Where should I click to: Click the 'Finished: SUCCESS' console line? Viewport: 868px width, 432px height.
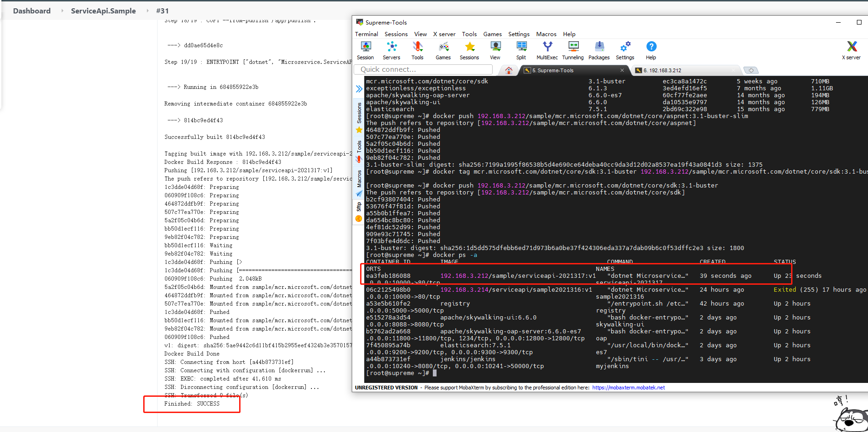[x=192, y=404]
